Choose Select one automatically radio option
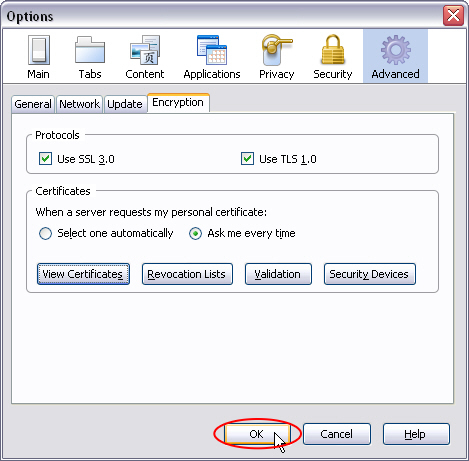 pos(45,233)
